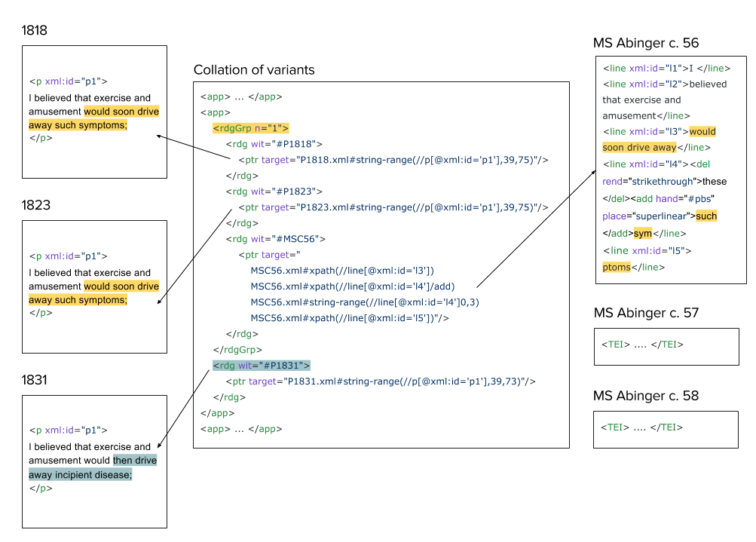Click the 'MS Abinger c. 57' heading
Image resolution: width=756 pixels, height=542 pixels.
pos(646,313)
